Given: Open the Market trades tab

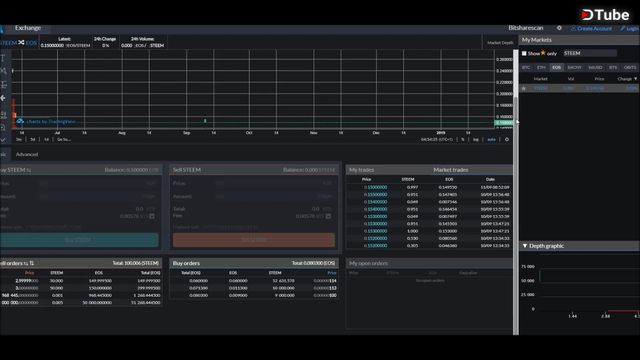Looking at the screenshot, I should point(451,170).
